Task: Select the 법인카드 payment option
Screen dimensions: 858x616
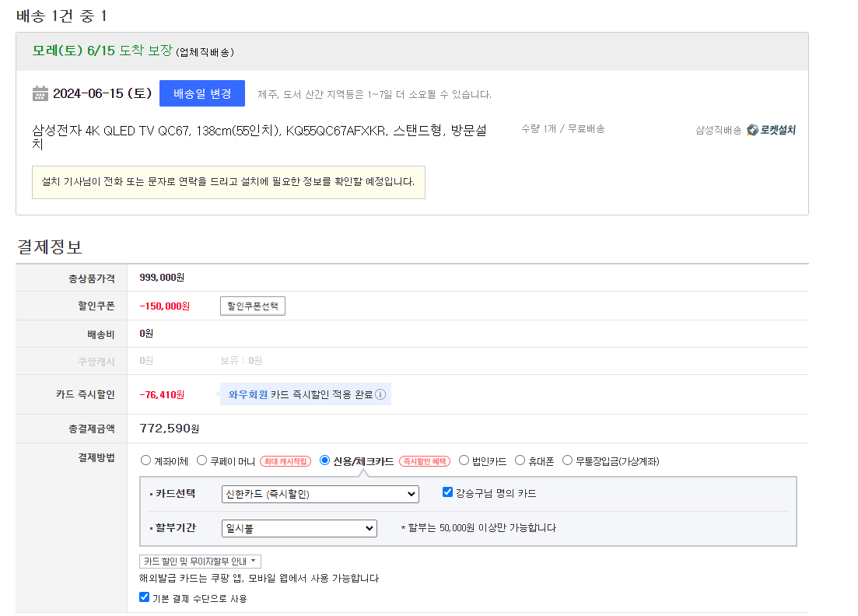Action: click(x=464, y=460)
